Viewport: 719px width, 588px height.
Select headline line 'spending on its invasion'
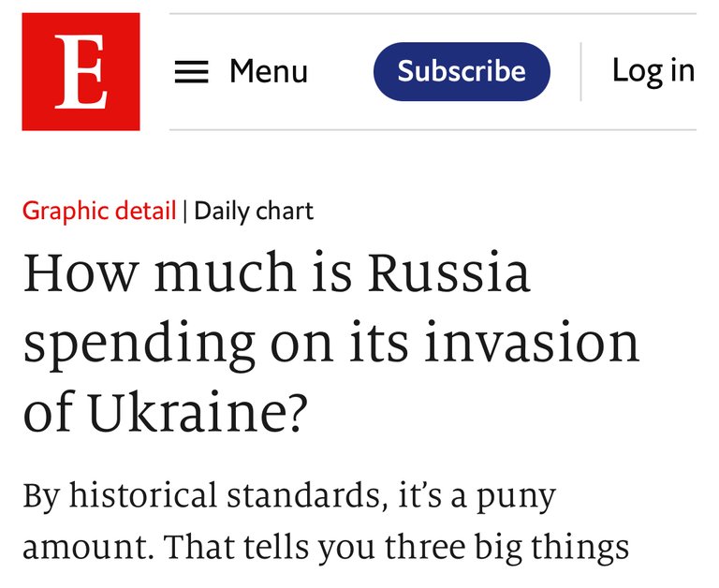pos(331,344)
